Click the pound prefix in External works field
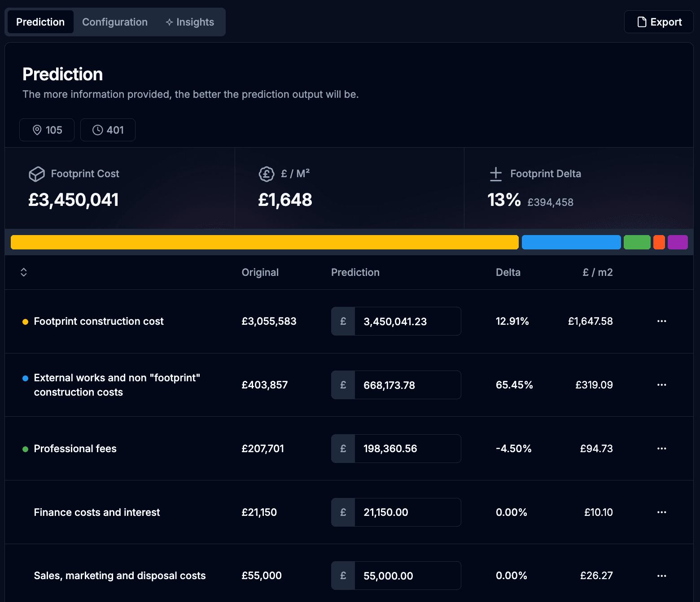This screenshot has width=700, height=602. pyautogui.click(x=343, y=385)
